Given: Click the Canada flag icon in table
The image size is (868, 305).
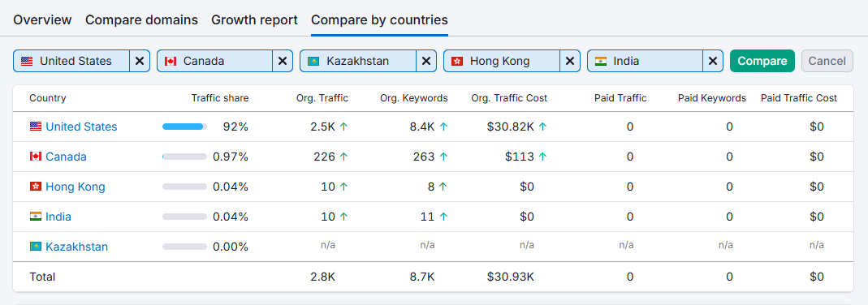Looking at the screenshot, I should pos(36,157).
